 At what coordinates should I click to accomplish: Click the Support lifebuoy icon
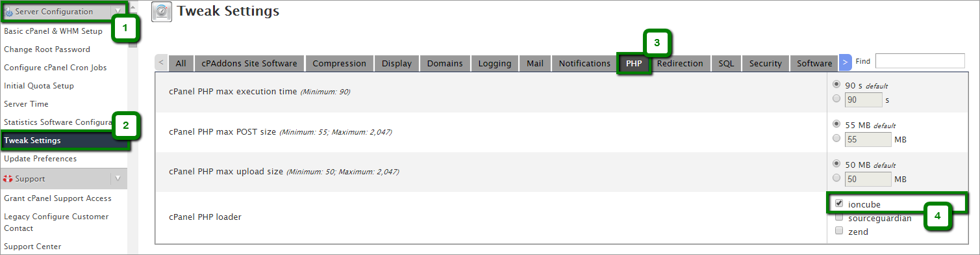[8, 178]
